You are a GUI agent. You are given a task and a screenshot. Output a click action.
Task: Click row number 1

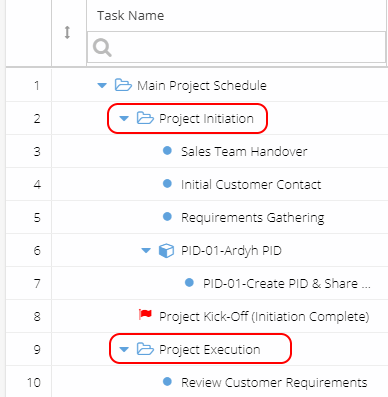pos(37,86)
